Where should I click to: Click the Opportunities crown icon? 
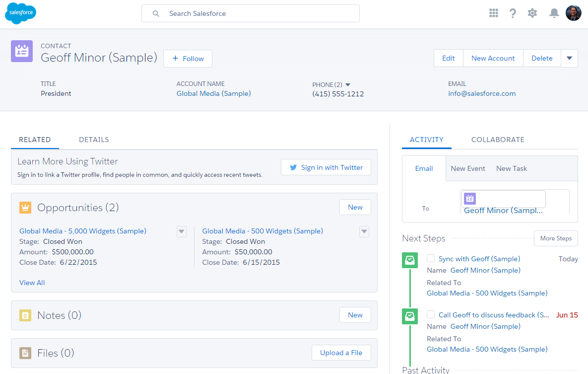click(x=25, y=208)
